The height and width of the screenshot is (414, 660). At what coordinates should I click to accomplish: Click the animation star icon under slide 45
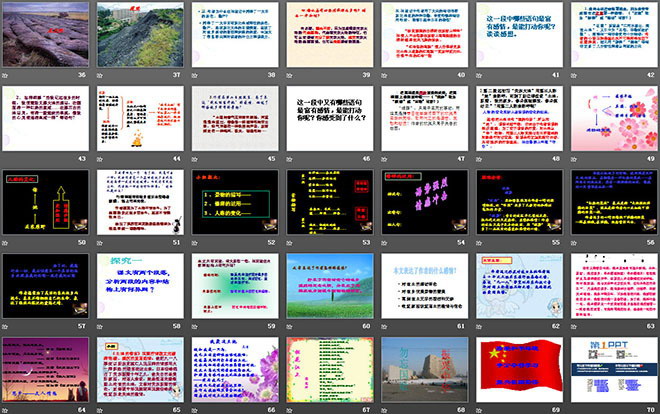[194, 159]
